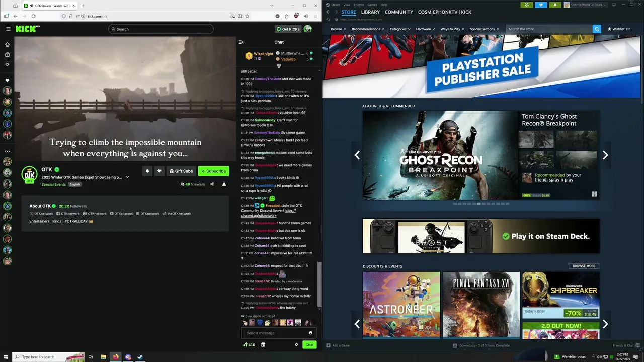The width and height of the screenshot is (644, 362).
Task: Toggle stream notifications bell for OTK
Action: click(147, 171)
